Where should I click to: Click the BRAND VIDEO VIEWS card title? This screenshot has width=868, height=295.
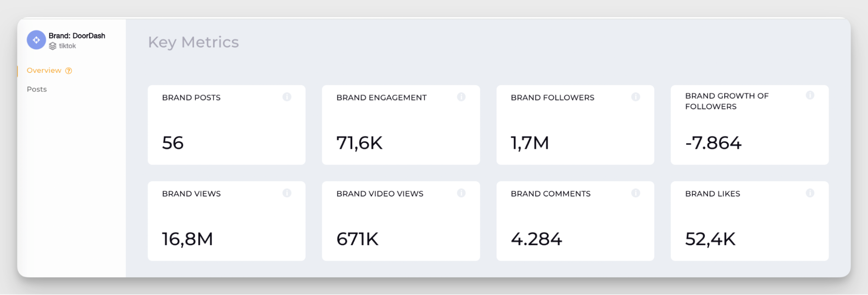point(380,194)
